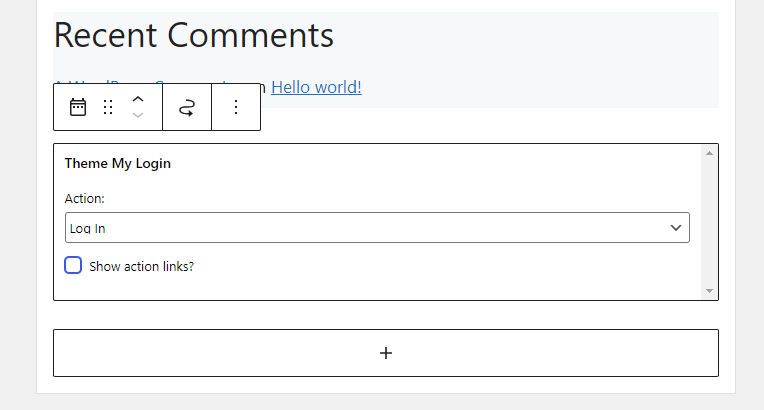764x410 pixels.
Task: Click the greyed move down chevron
Action: pos(138,116)
